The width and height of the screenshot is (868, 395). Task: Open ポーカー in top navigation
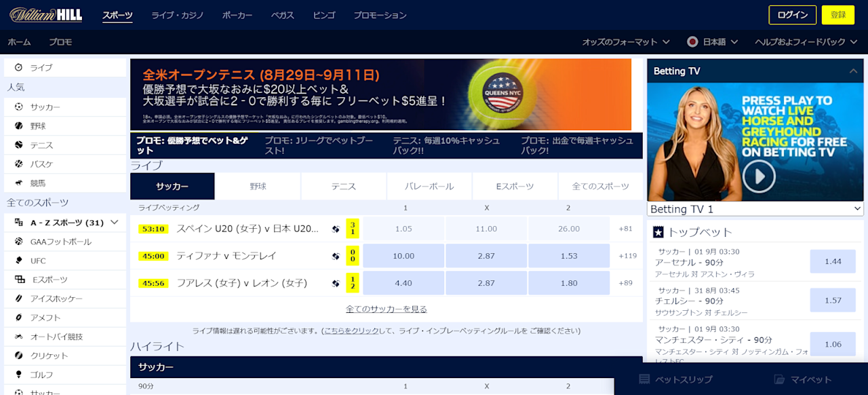[x=237, y=15]
